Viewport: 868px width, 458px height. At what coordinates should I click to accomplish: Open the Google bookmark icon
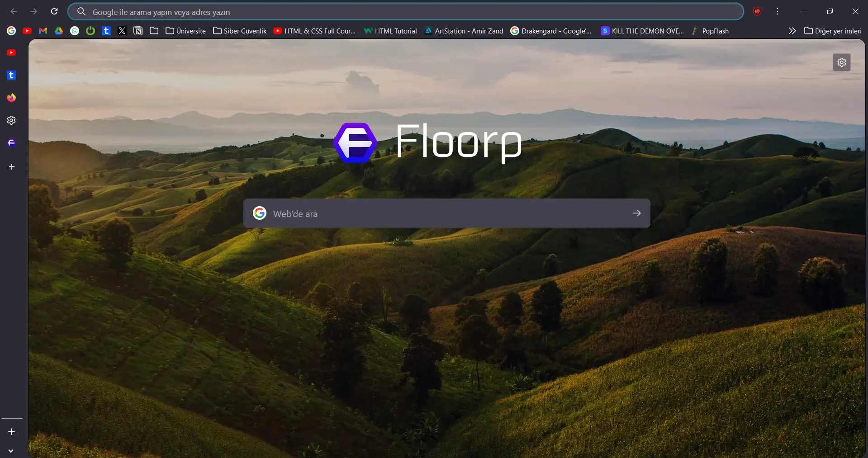point(11,31)
